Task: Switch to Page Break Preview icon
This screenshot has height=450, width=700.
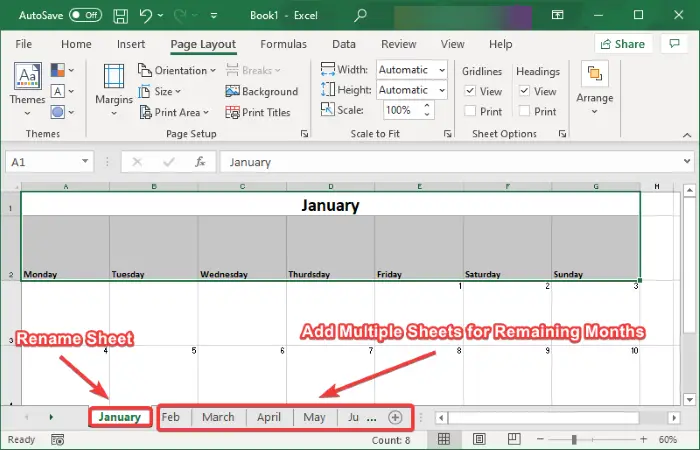Action: pyautogui.click(x=514, y=439)
